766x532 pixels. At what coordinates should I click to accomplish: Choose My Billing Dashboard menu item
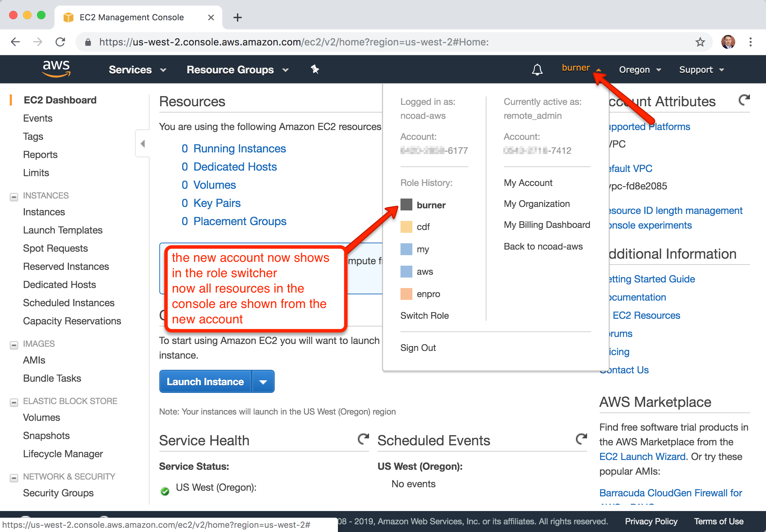(547, 225)
